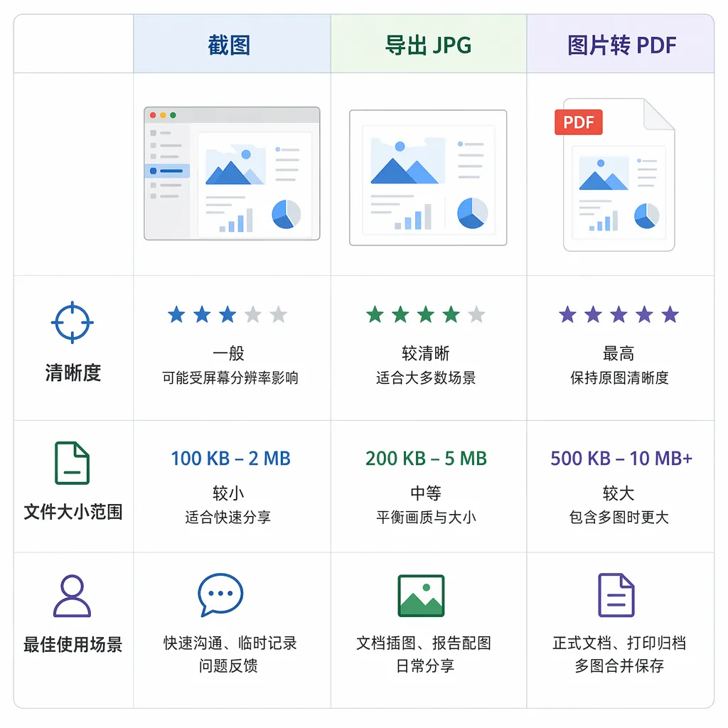Click the 较清晰 clarity text
The height and width of the screenshot is (728, 728).
tap(426, 353)
